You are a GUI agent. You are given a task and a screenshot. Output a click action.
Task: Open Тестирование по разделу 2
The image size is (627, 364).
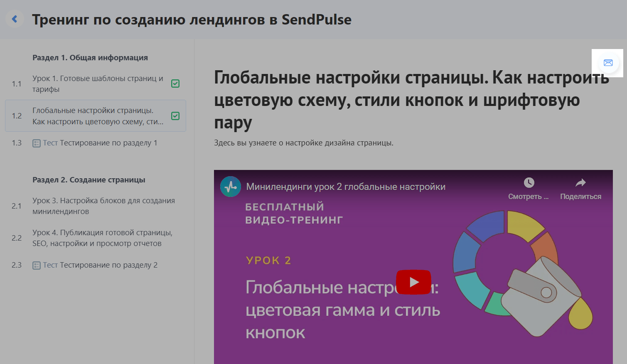(108, 265)
